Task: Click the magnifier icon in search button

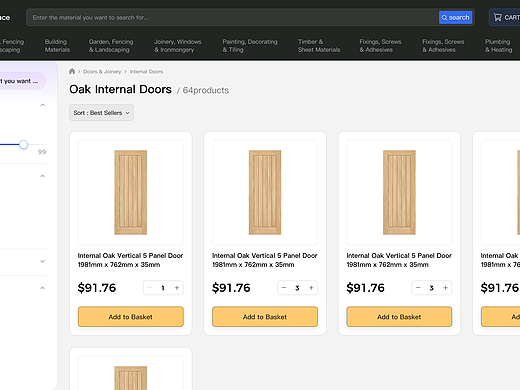Action: point(444,18)
